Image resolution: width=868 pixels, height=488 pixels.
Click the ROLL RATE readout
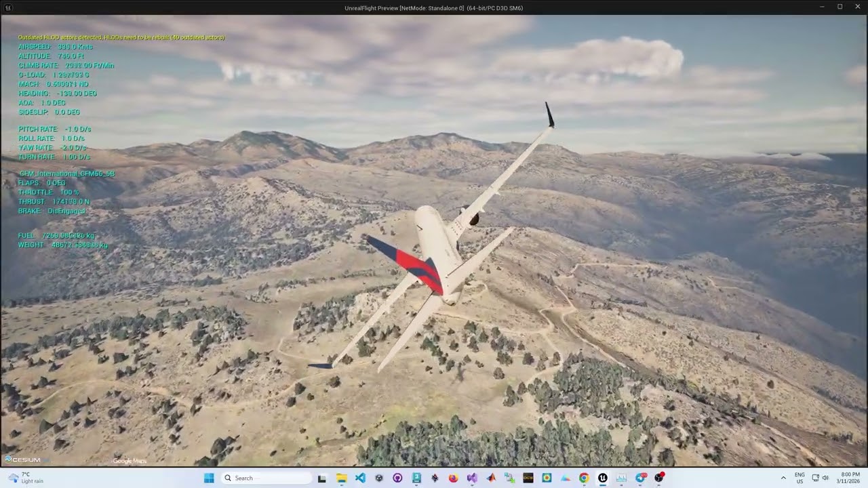[x=52, y=138]
